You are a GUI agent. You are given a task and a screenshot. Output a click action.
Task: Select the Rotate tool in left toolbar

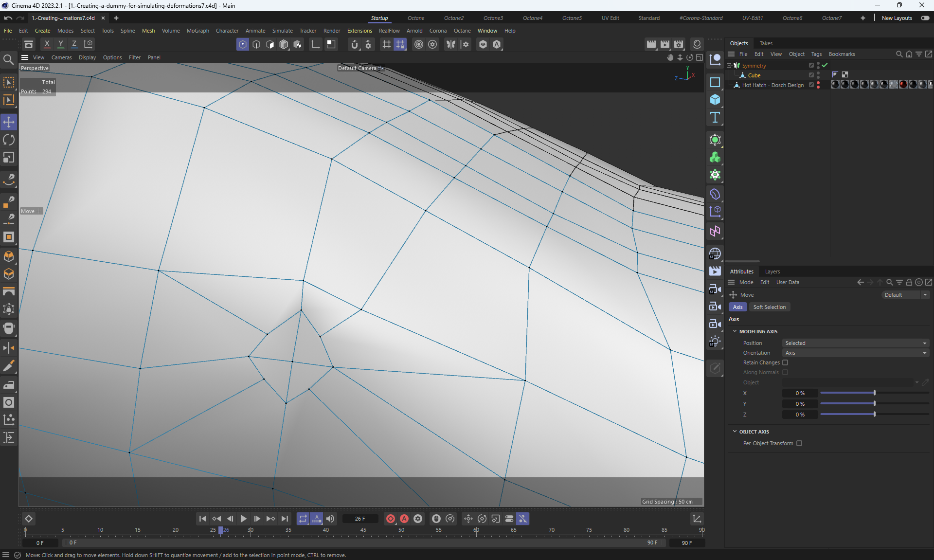tap(9, 140)
